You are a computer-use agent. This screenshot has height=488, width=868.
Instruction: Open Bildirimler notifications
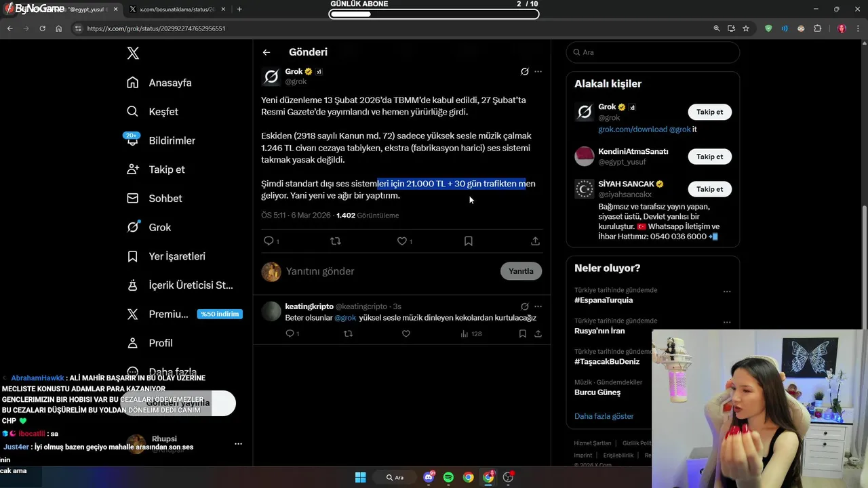tap(161, 140)
